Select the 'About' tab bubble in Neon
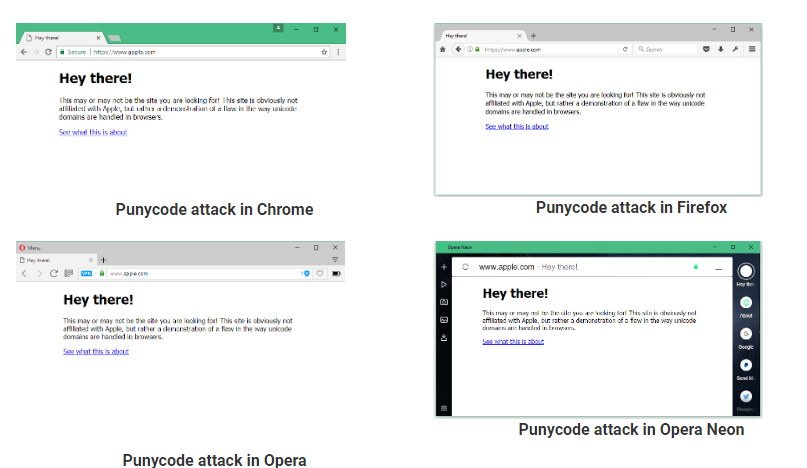This screenshot has height=468, width=807. click(746, 303)
